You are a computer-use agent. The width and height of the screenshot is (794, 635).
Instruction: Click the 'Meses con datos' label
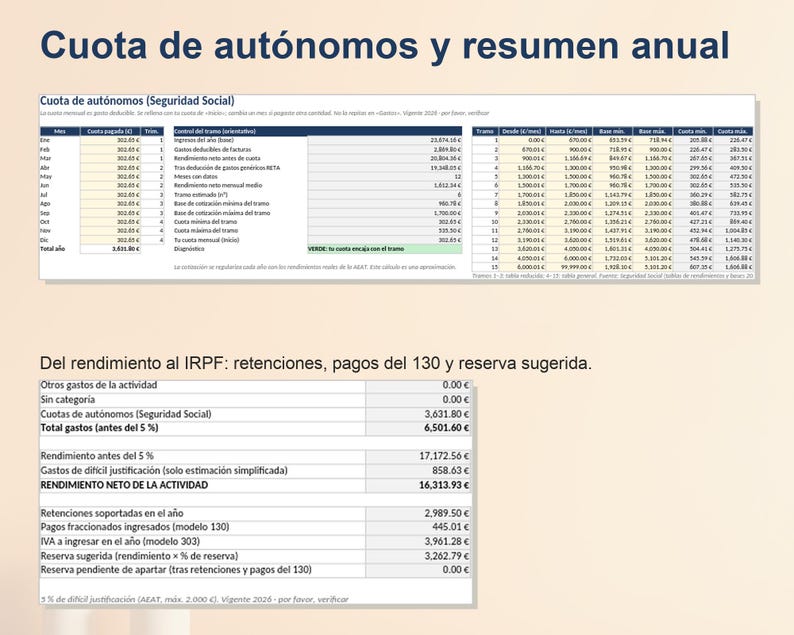195,177
